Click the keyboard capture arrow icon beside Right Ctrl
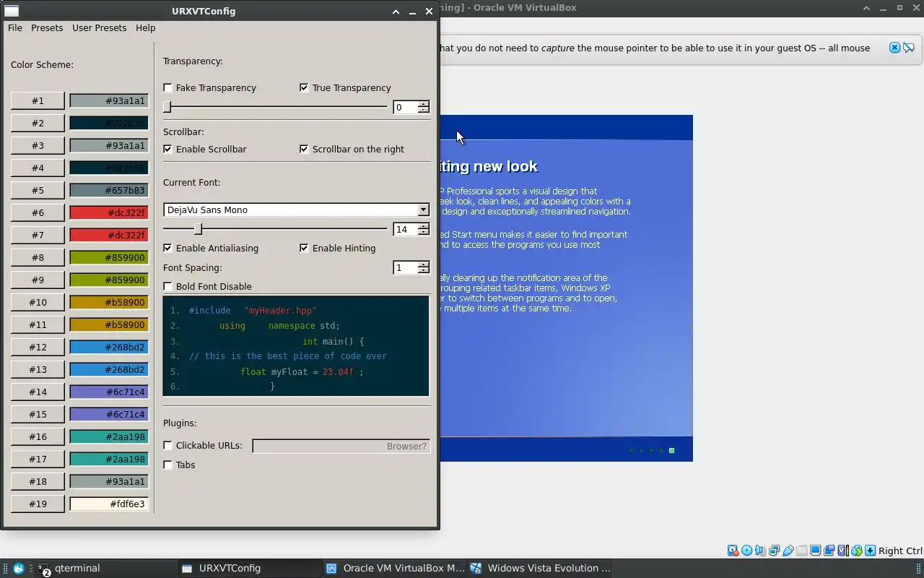Image resolution: width=924 pixels, height=578 pixels. 870,551
